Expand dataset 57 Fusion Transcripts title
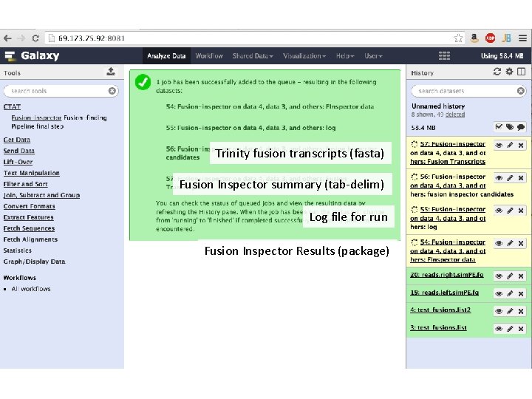532x399 pixels. (x=448, y=153)
